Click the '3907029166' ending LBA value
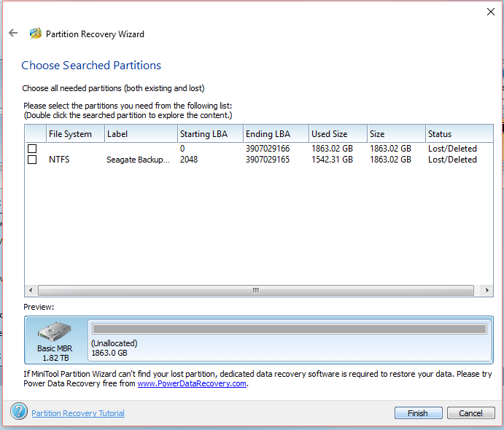Image resolution: width=504 pixels, height=430 pixels. [268, 149]
